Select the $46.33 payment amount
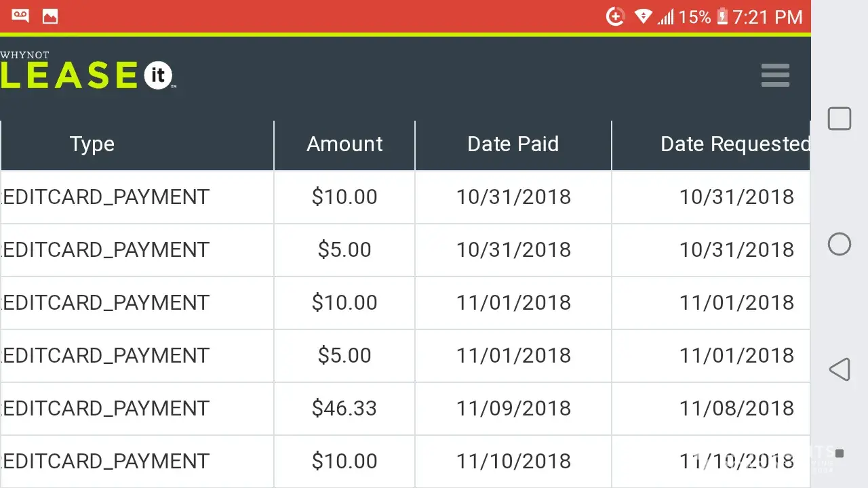Image resolution: width=868 pixels, height=488 pixels. pos(344,408)
